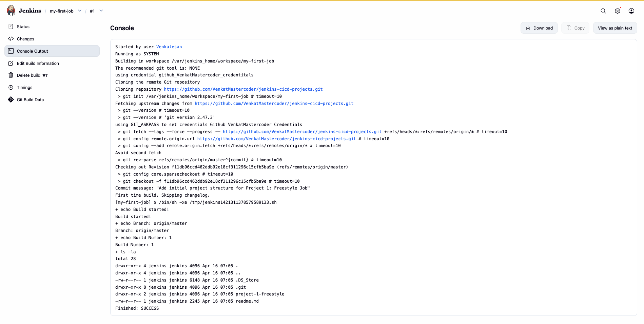Image resolution: width=644 pixels, height=324 pixels.
Task: Open the git fetch --tags repository URL
Action: click(x=302, y=132)
